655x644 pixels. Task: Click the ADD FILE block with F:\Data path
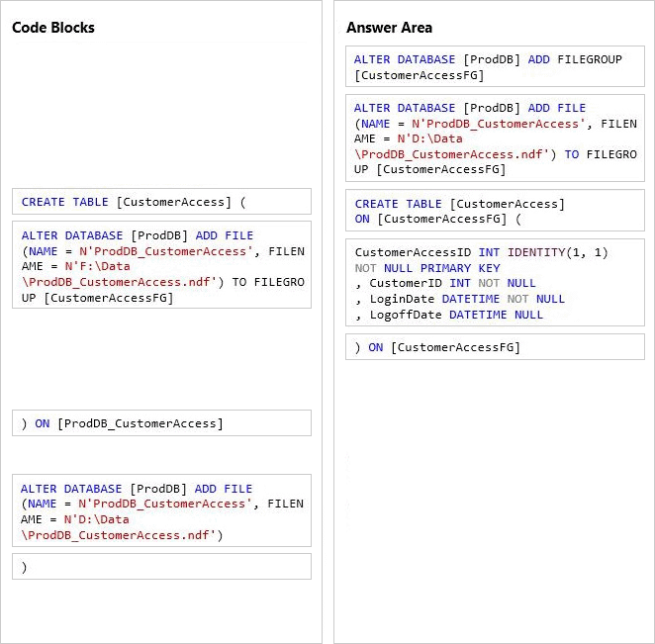coord(161,266)
